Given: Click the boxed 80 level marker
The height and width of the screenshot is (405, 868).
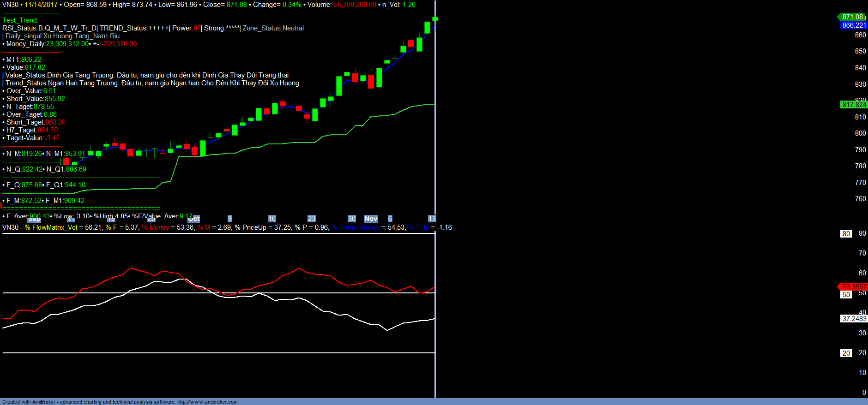Looking at the screenshot, I should click(x=846, y=234).
